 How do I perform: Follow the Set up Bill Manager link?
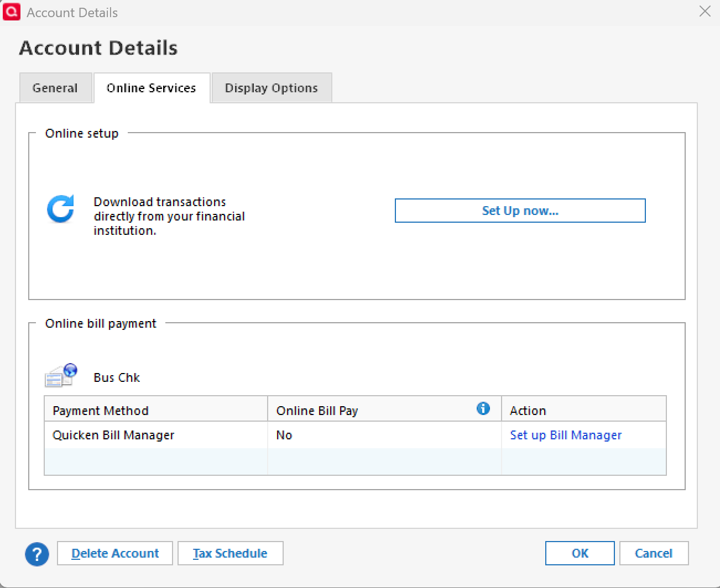[x=565, y=435]
